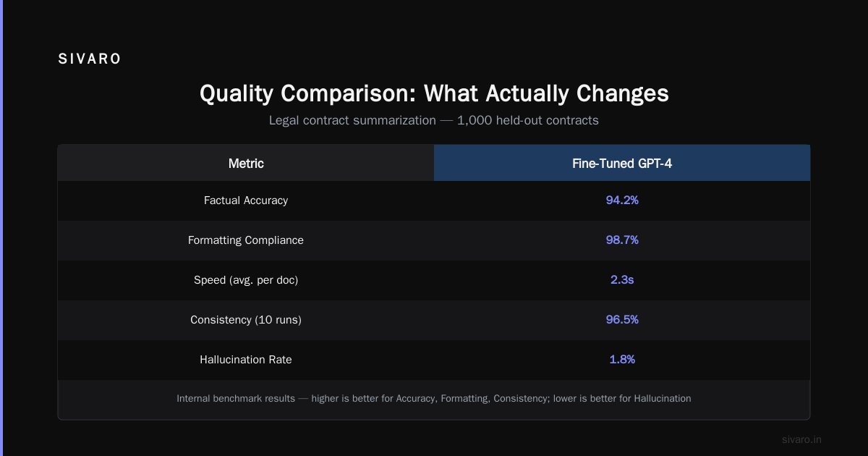Click the 94.2% accuracy value
The height and width of the screenshot is (456, 868).
(622, 200)
